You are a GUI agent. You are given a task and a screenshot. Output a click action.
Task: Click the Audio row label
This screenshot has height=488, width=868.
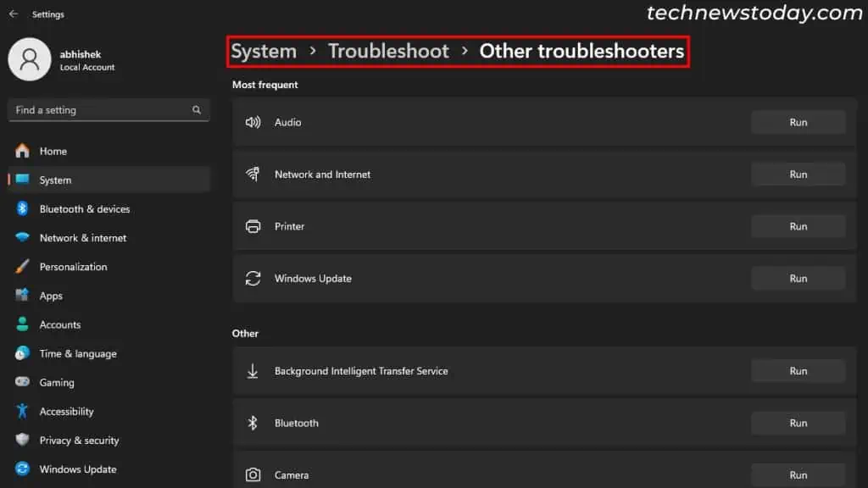(x=288, y=122)
